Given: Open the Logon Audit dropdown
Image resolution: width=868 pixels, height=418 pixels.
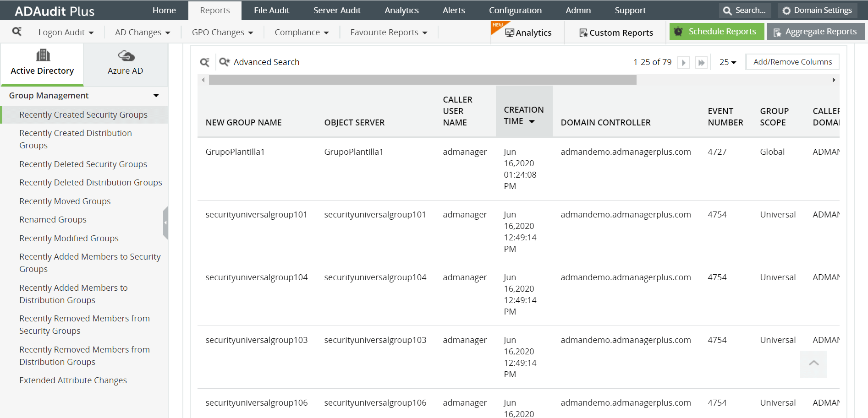Looking at the screenshot, I should tap(66, 33).
